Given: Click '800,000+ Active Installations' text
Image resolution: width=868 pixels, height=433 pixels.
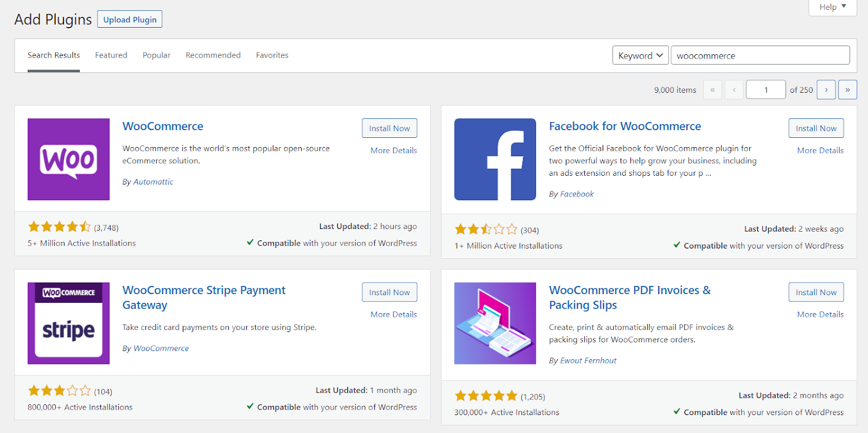Looking at the screenshot, I should (x=80, y=407).
